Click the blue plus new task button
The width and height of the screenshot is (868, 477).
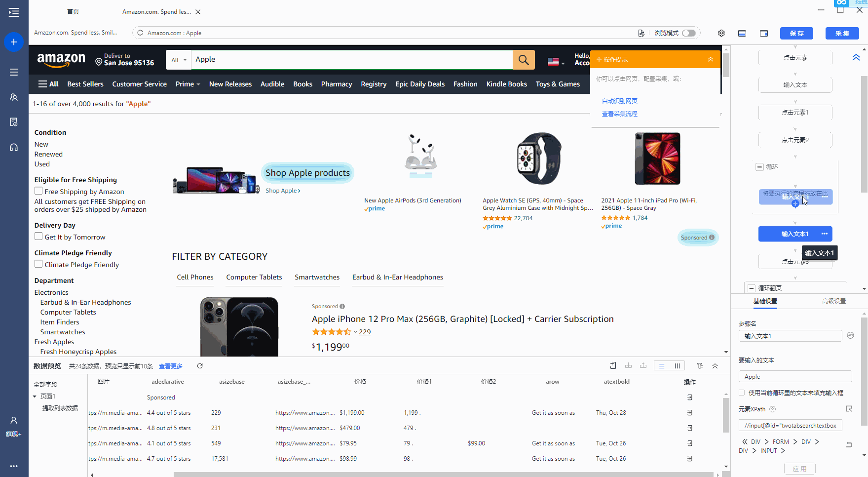point(14,42)
